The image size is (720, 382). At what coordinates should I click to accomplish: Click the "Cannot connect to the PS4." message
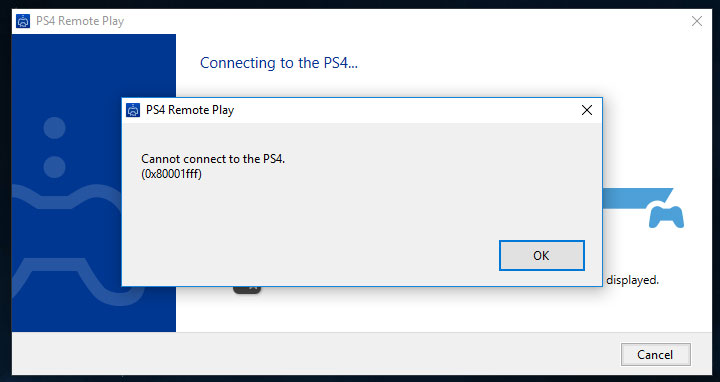coord(213,159)
